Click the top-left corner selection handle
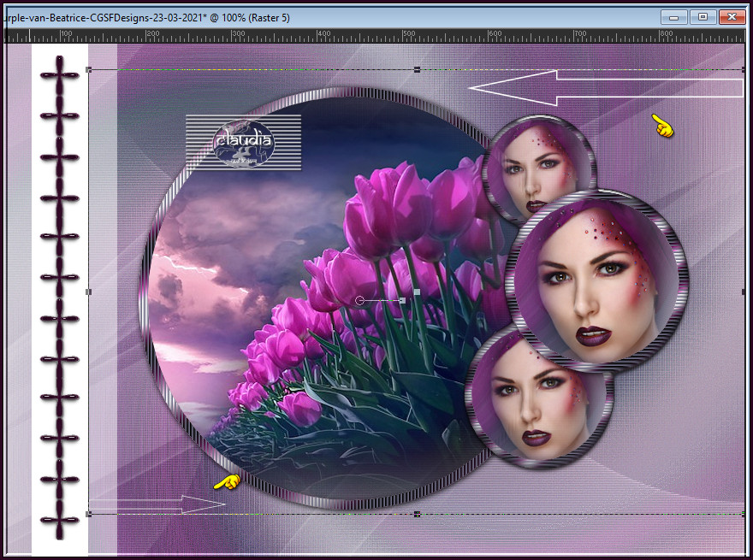753x560 pixels. (88, 69)
